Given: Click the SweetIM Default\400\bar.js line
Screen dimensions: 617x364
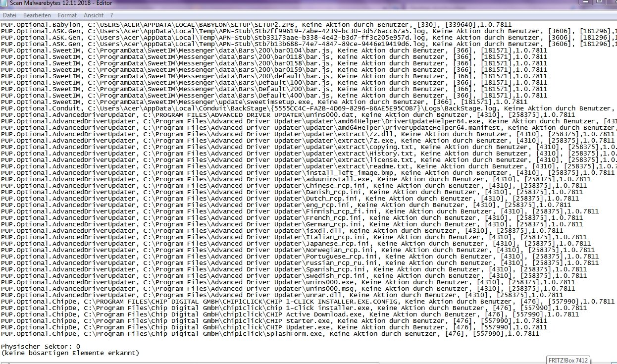Looking at the screenshot, I should 274,95.
